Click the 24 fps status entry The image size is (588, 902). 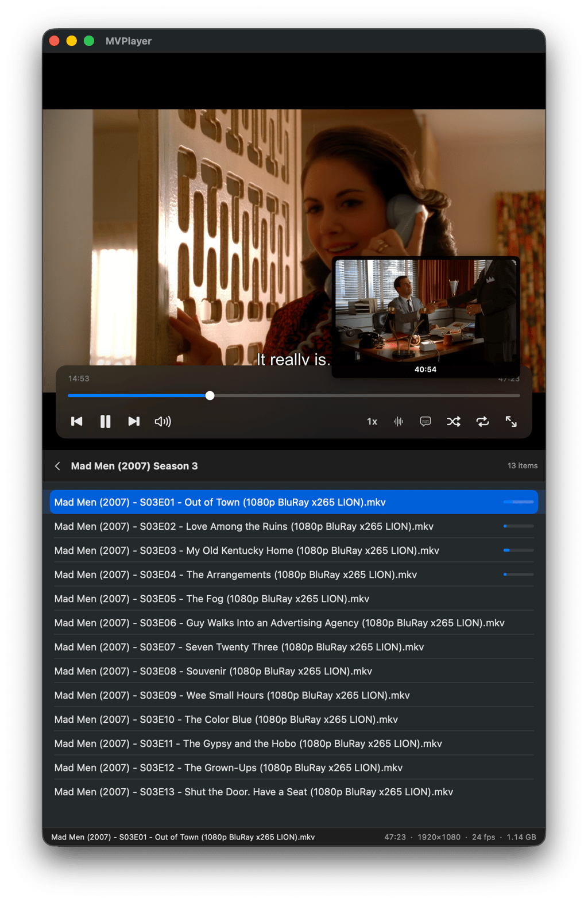click(x=483, y=837)
